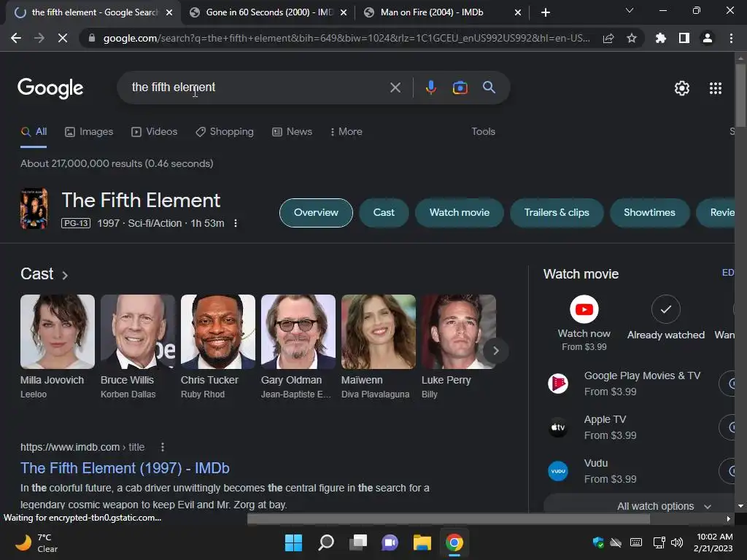Click the vertical page scrollbar

point(740,96)
